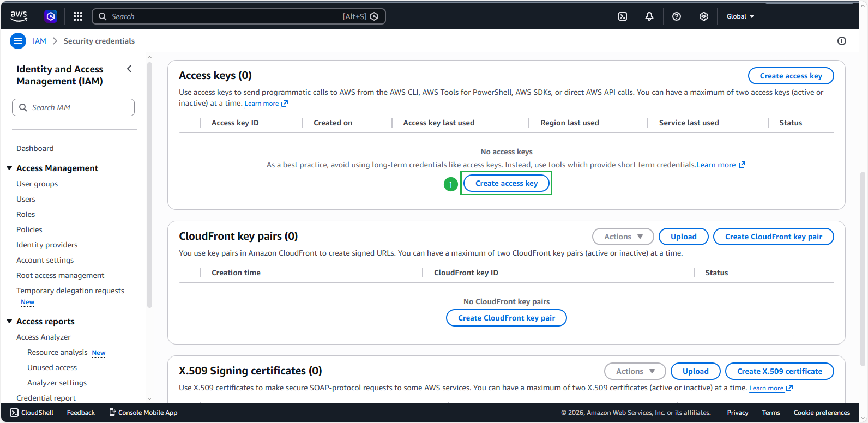This screenshot has width=868, height=423.
Task: Launch CloudShell from the top navigation icon
Action: click(x=623, y=16)
